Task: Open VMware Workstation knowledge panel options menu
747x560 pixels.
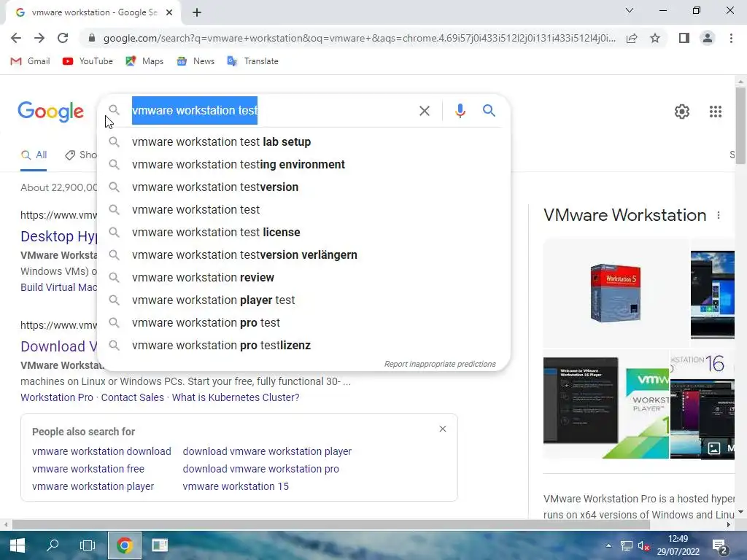Action: (719, 215)
